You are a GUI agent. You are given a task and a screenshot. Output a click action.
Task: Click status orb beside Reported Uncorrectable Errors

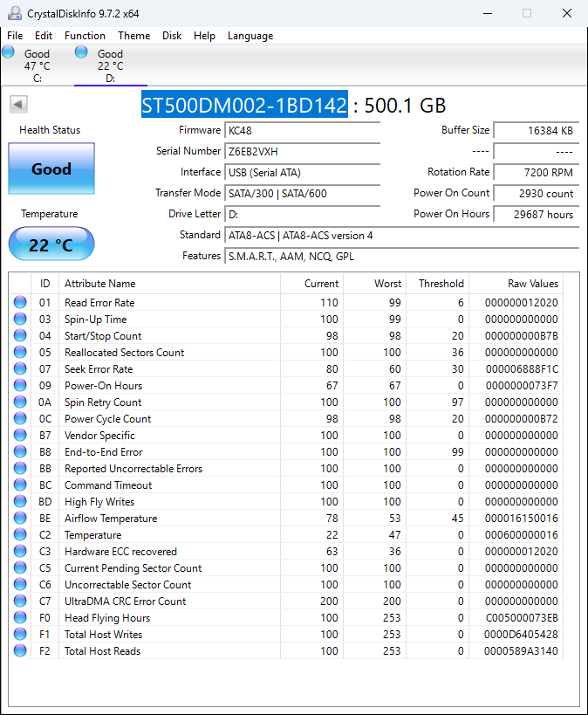20,468
